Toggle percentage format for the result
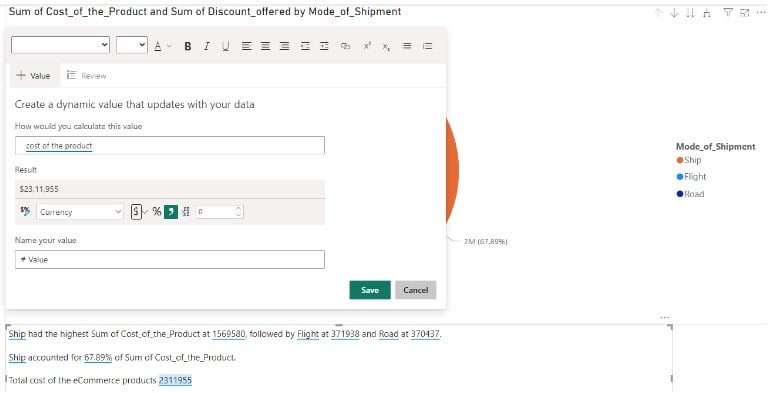770x393 pixels. tap(157, 212)
